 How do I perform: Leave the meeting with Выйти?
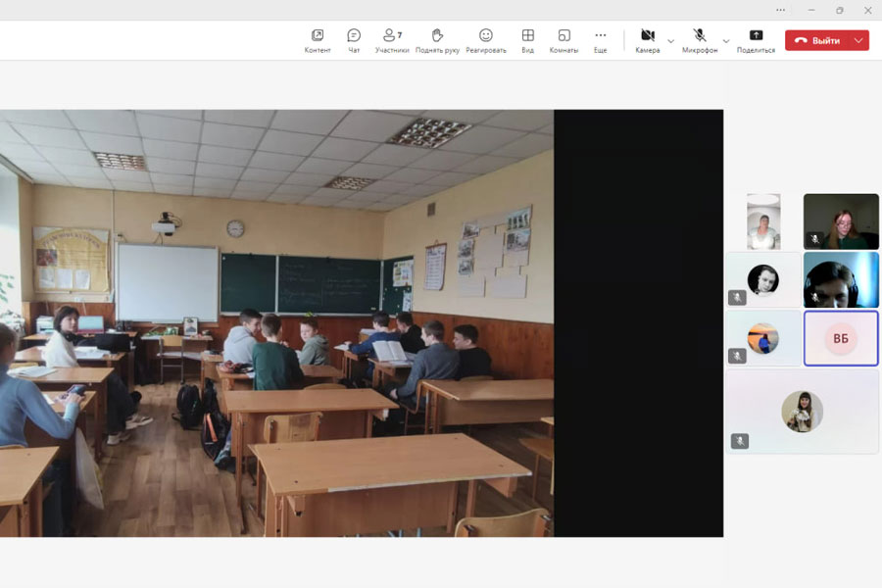pos(818,40)
